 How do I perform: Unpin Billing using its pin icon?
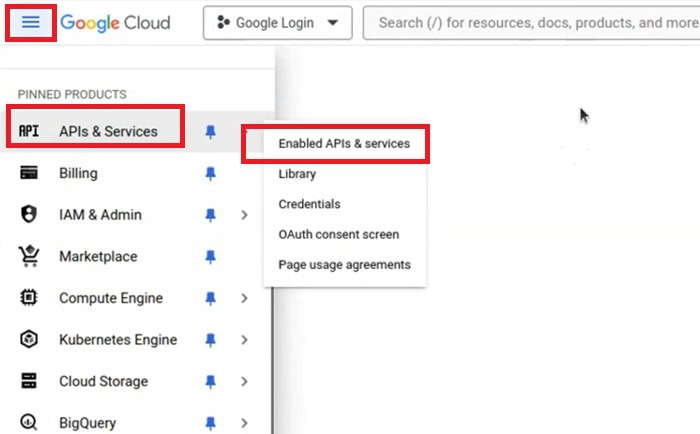[x=210, y=173]
